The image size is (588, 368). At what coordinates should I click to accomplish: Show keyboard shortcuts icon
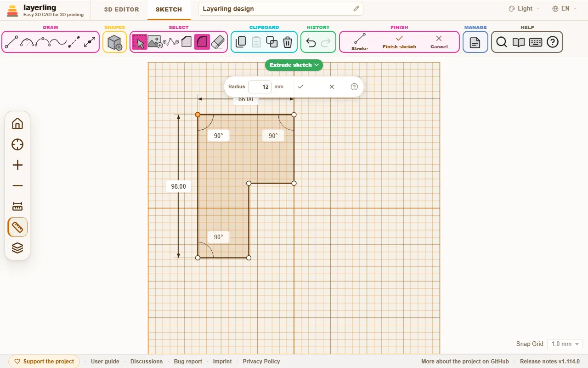pos(536,42)
